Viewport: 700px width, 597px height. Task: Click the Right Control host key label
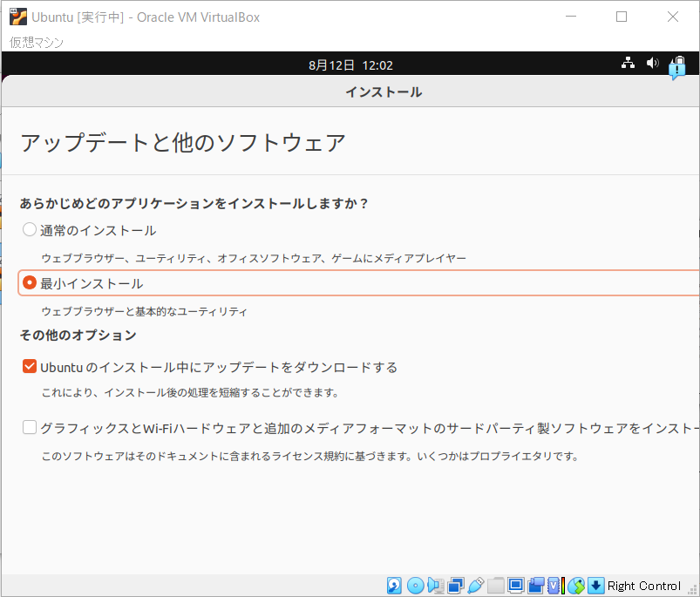[643, 586]
